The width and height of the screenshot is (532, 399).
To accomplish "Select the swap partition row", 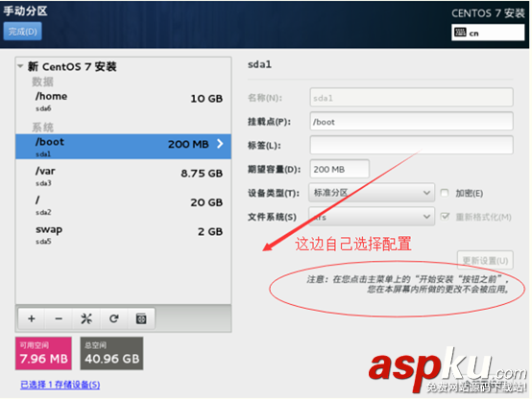I will [x=123, y=234].
